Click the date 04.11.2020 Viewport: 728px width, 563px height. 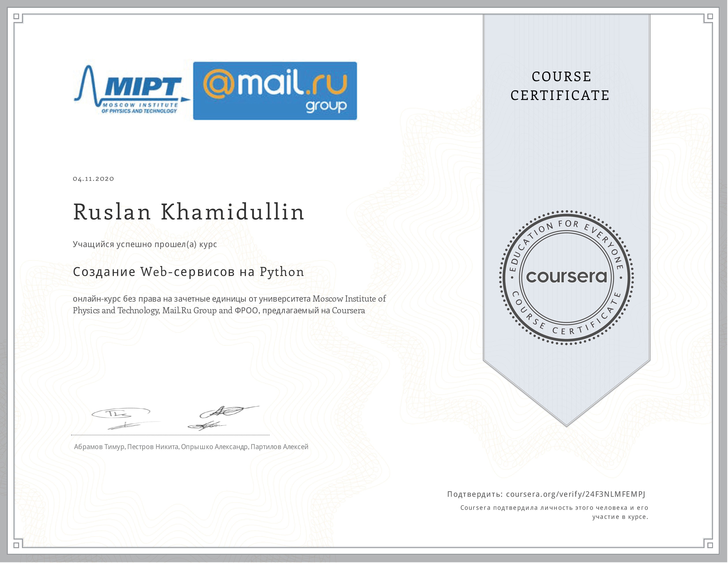point(93,179)
